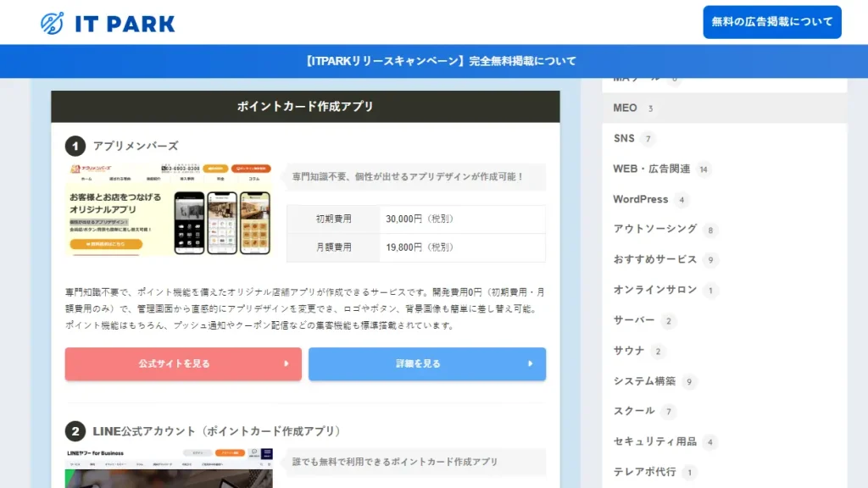The width and height of the screenshot is (868, 488).
Task: Open the オンラインサロン category
Action: pyautogui.click(x=724, y=290)
